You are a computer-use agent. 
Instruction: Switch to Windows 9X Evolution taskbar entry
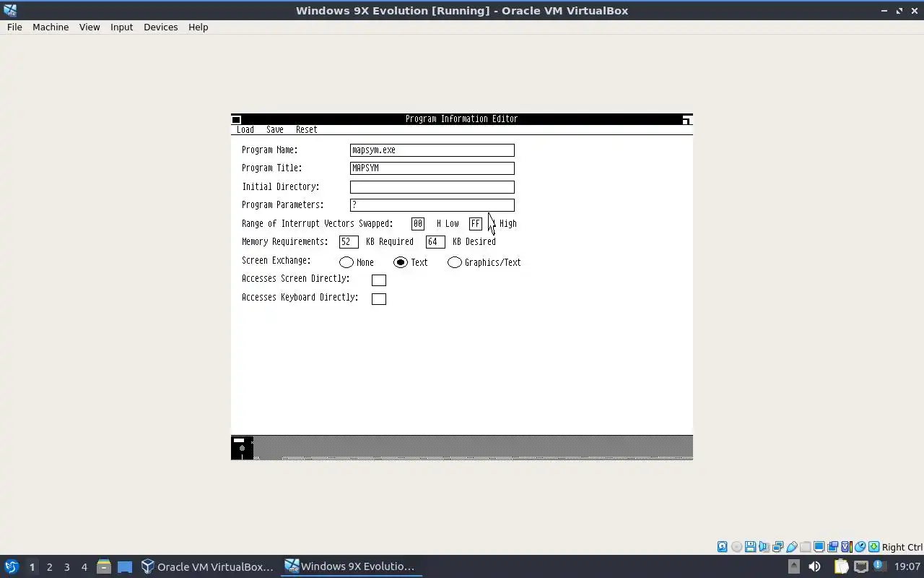point(351,566)
